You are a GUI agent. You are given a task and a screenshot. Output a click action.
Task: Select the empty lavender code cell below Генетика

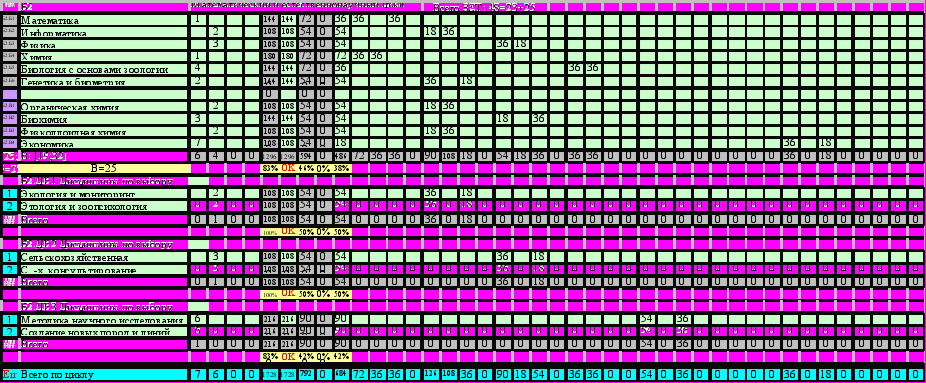click(x=10, y=94)
